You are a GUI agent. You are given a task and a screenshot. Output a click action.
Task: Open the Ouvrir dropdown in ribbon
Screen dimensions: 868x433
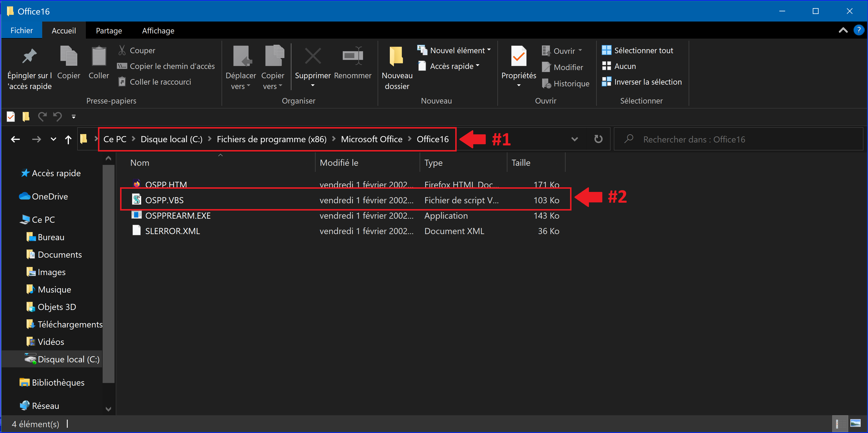[x=562, y=51]
